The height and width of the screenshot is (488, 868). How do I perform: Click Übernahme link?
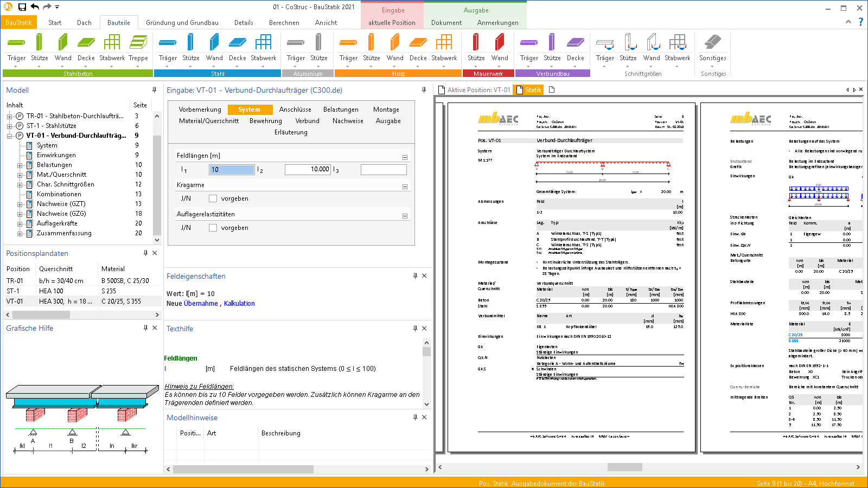[x=201, y=304]
